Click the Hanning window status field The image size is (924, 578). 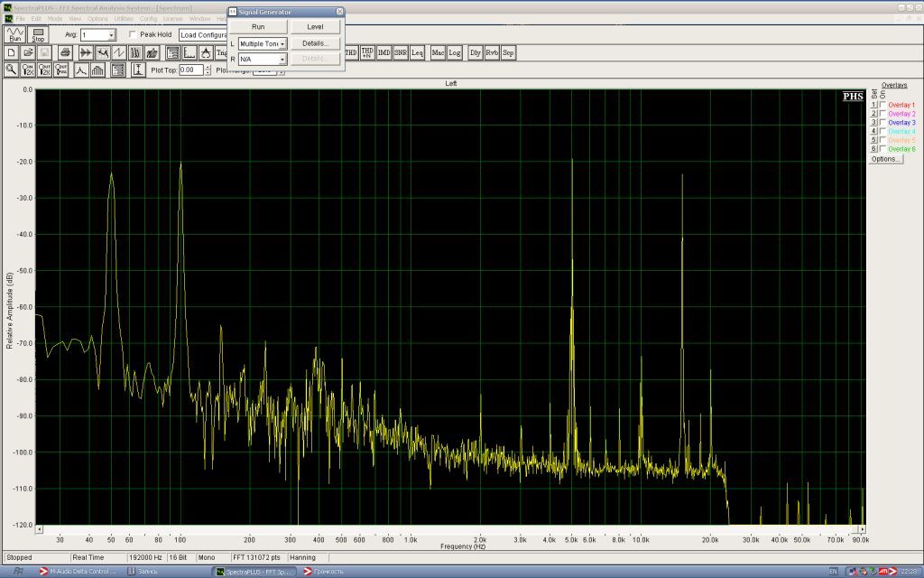coord(308,557)
